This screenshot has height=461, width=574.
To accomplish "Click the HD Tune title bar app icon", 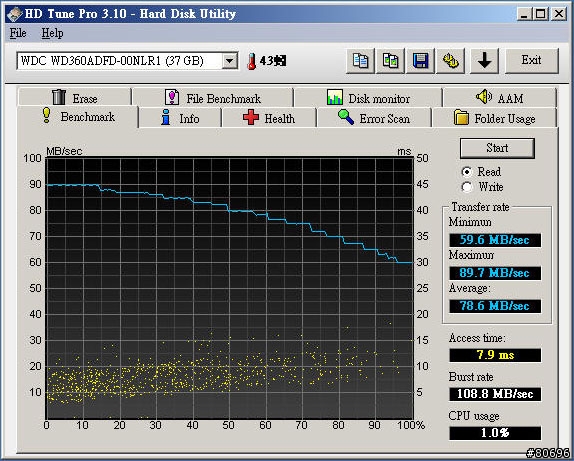I will click(x=15, y=14).
